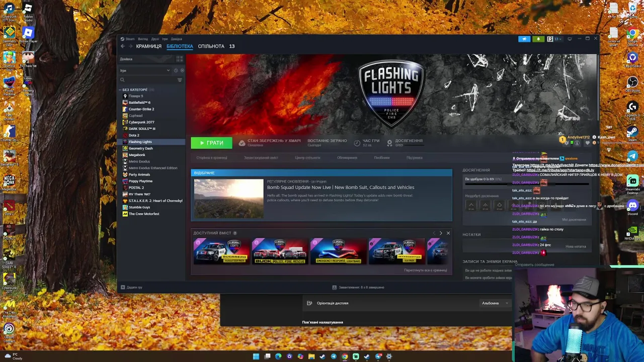Click the achievements gear-badge icon
This screenshot has height=362, width=644.
[389, 143]
